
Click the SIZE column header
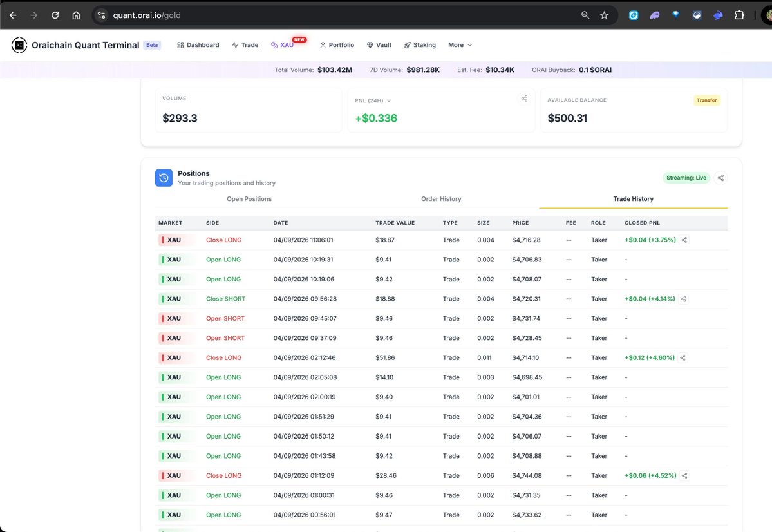tap(483, 223)
